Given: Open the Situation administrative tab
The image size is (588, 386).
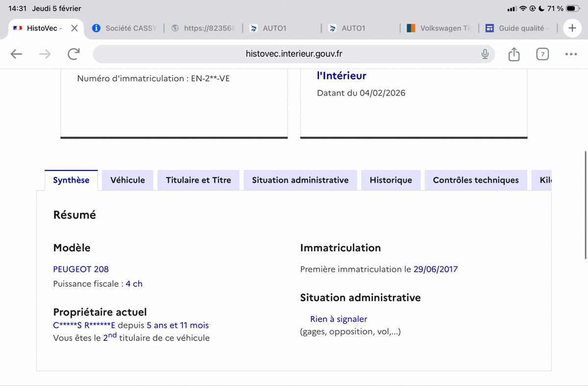Looking at the screenshot, I should 300,180.
